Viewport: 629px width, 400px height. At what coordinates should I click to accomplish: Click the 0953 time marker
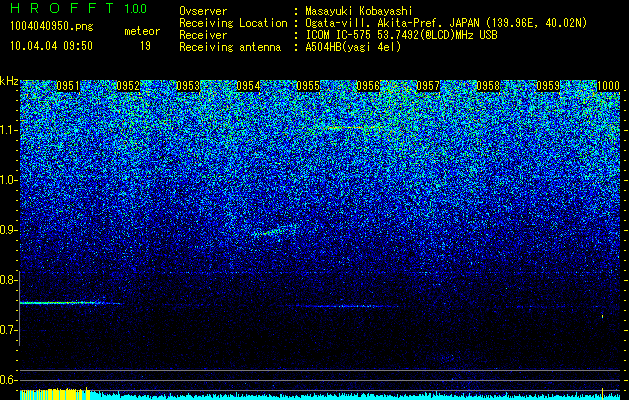(x=188, y=86)
